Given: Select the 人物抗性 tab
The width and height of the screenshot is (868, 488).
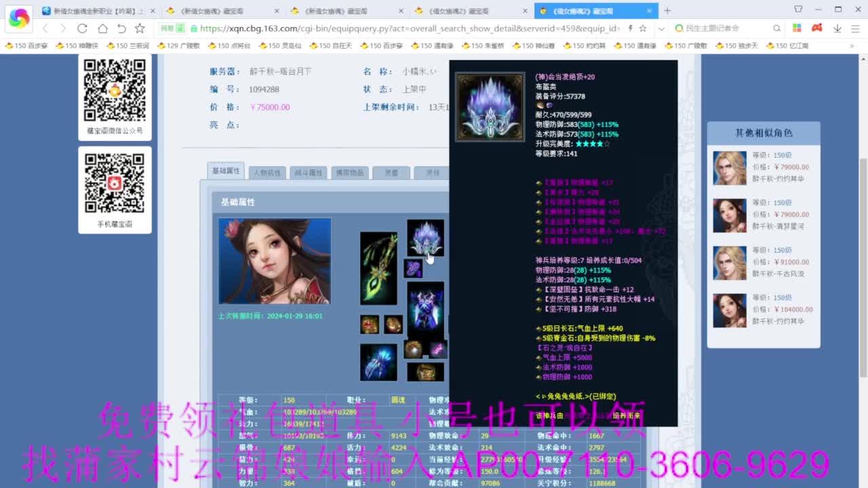Looking at the screenshot, I should coord(267,173).
